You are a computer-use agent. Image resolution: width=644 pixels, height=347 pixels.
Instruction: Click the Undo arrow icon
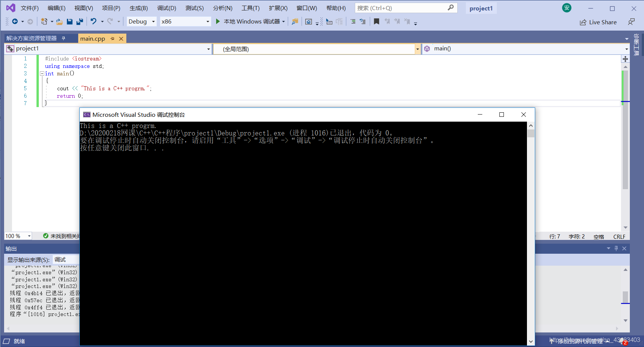pyautogui.click(x=94, y=21)
